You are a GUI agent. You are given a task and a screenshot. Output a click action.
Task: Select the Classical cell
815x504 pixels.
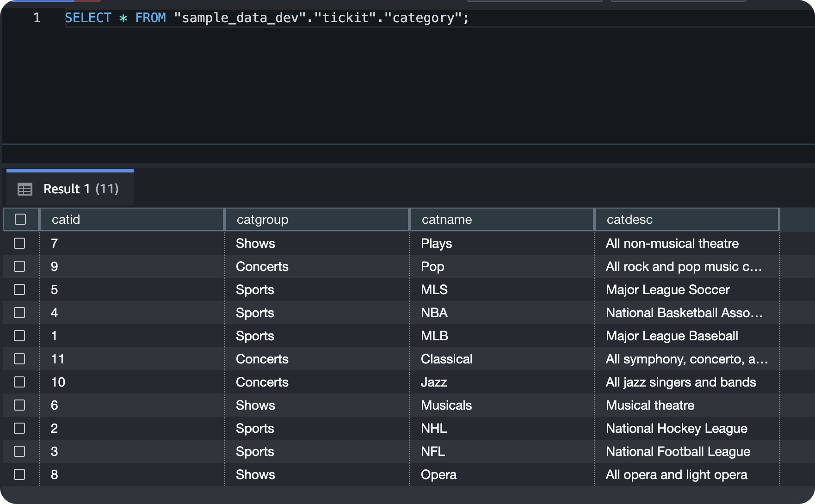[x=502, y=359]
